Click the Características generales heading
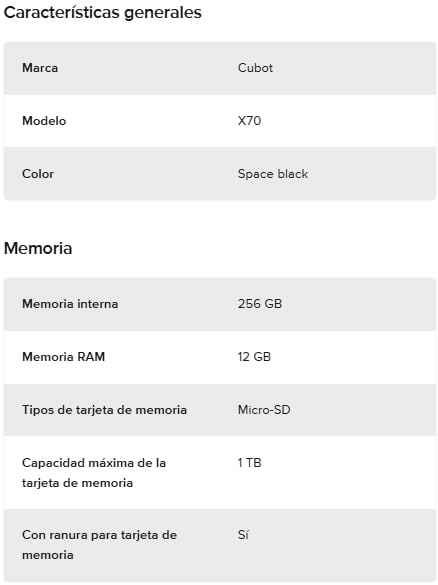438x585 pixels. pyautogui.click(x=103, y=13)
